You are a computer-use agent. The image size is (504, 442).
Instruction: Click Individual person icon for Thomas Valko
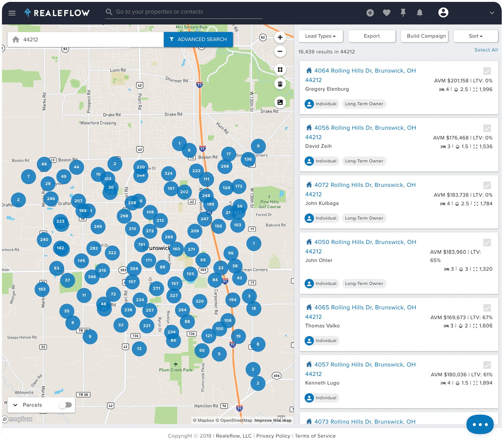click(x=309, y=341)
